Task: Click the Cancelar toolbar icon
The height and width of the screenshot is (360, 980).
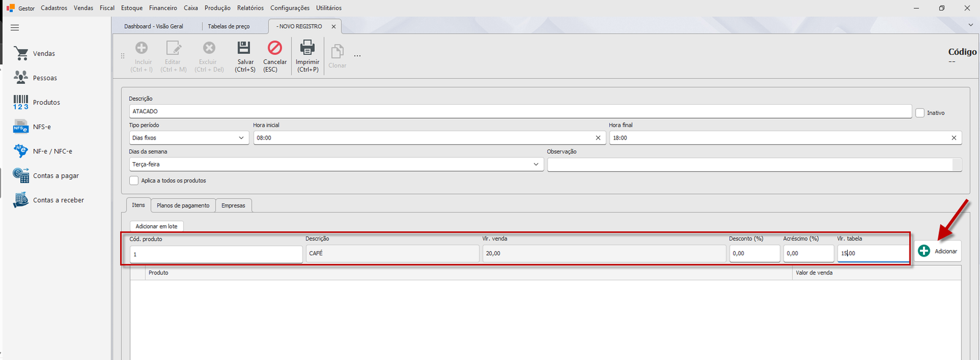Action: click(x=275, y=48)
